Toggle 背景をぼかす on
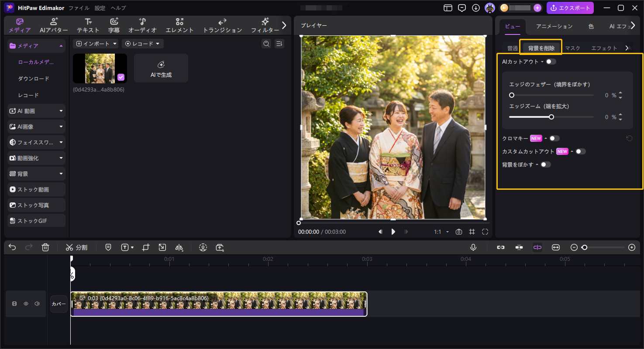Screen dimensions: 644x349 click(546, 164)
